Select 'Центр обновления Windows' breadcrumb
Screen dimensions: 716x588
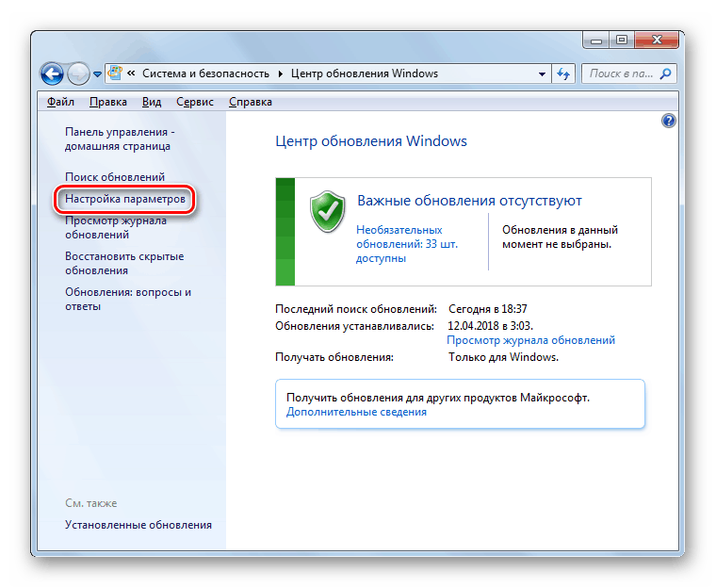click(x=365, y=73)
